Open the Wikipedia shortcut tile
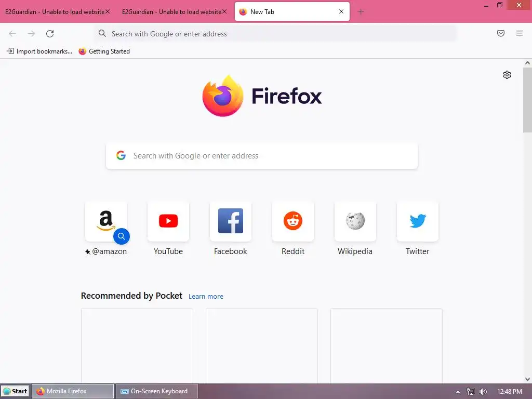The height and width of the screenshot is (399, 532). pos(355,221)
